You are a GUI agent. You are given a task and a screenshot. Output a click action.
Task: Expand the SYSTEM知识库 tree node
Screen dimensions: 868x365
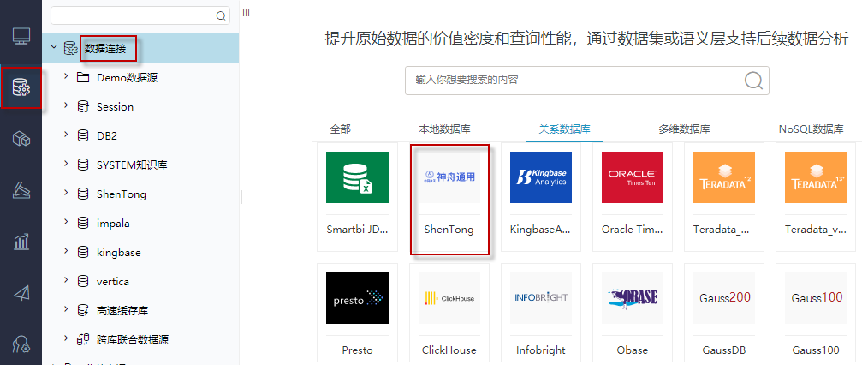(x=66, y=164)
